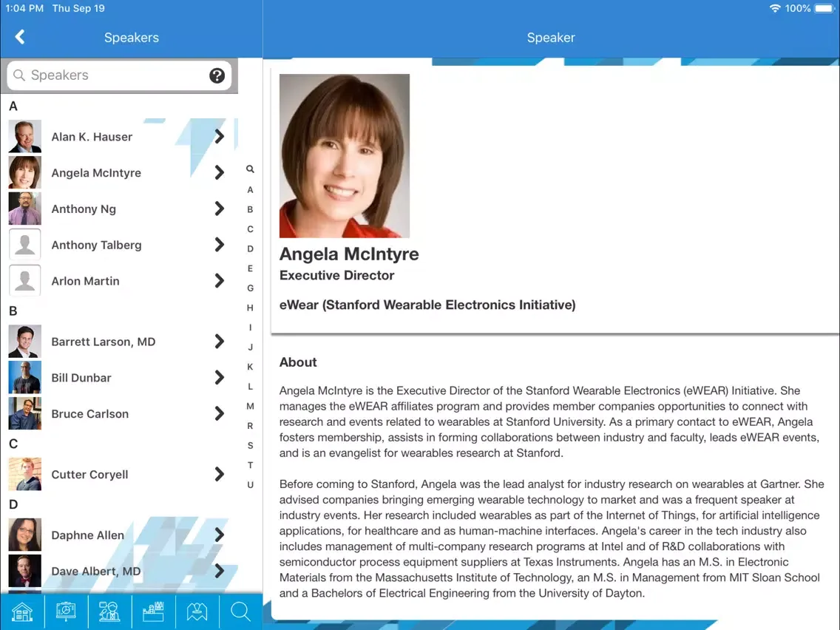This screenshot has height=630, width=840.
Task: Go to Home tab in bottom bar
Action: click(22, 612)
